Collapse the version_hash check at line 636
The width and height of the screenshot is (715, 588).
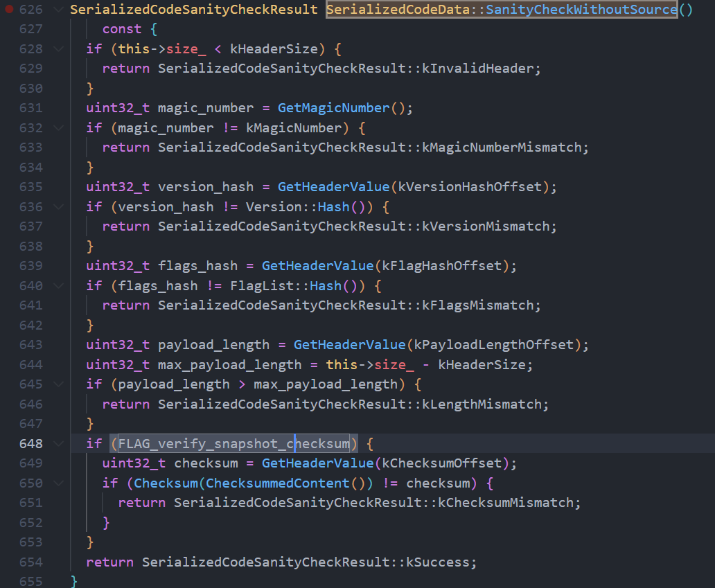pyautogui.click(x=58, y=207)
